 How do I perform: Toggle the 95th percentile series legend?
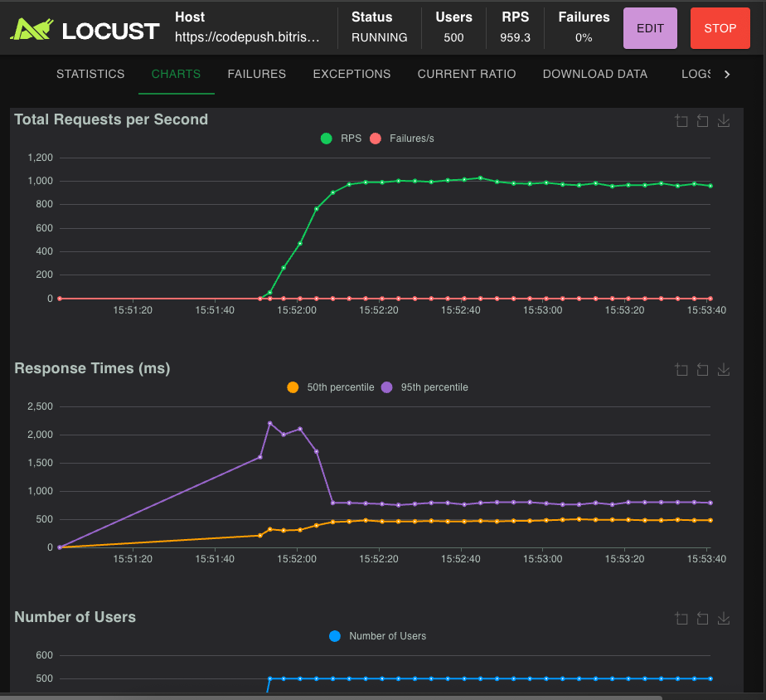424,387
